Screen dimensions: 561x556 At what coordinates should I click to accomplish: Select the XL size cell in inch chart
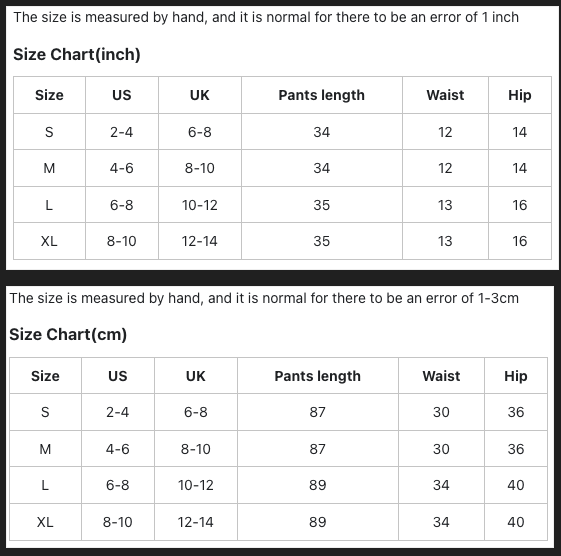tap(49, 241)
